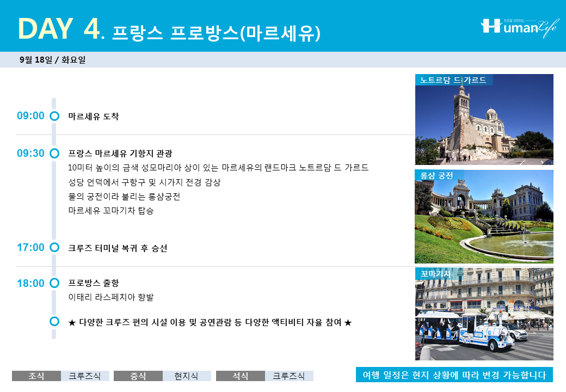The width and height of the screenshot is (566, 392).
Task: Click the 18:00 timeline circle marker
Action: tap(54, 283)
